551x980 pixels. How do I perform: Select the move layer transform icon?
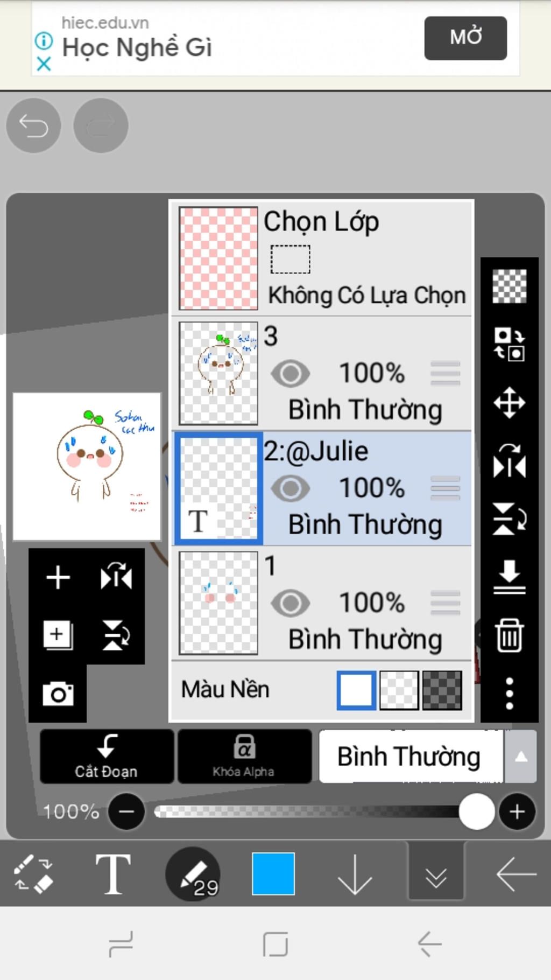tap(509, 402)
